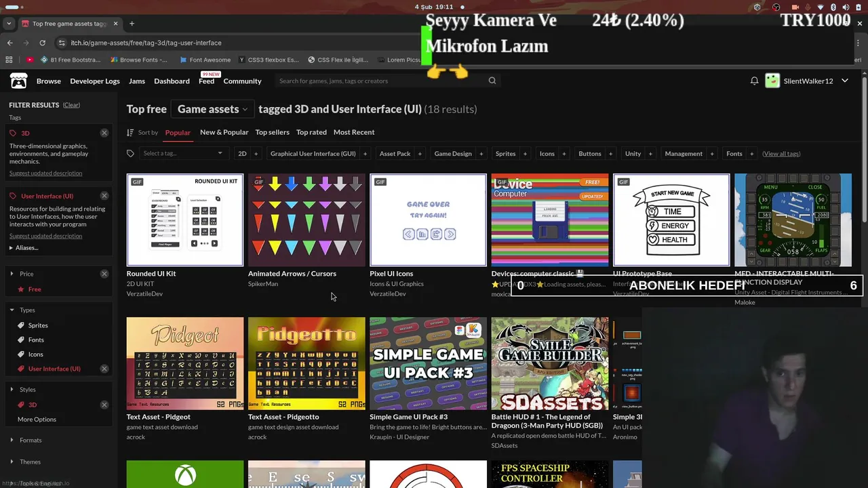Image resolution: width=868 pixels, height=488 pixels.
Task: Click the site info icon in address bar
Action: click(x=62, y=43)
